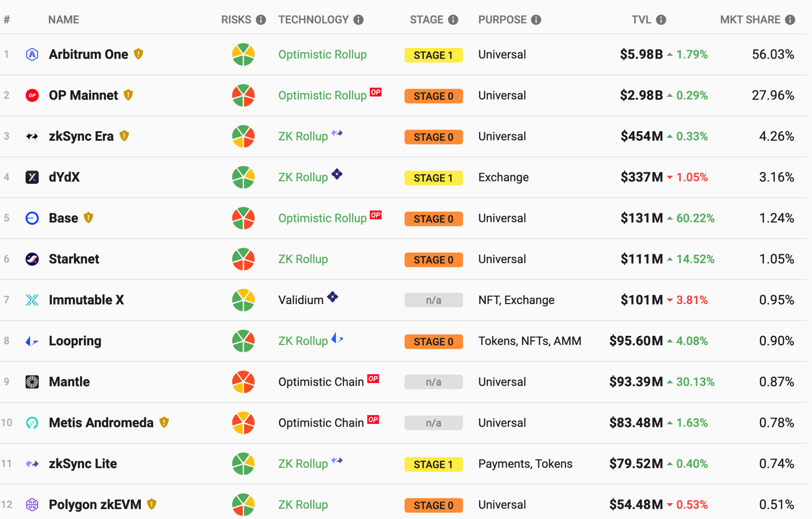This screenshot has height=519, width=812.
Task: Click $93.39M TVL for Mantle
Action: coord(636,382)
